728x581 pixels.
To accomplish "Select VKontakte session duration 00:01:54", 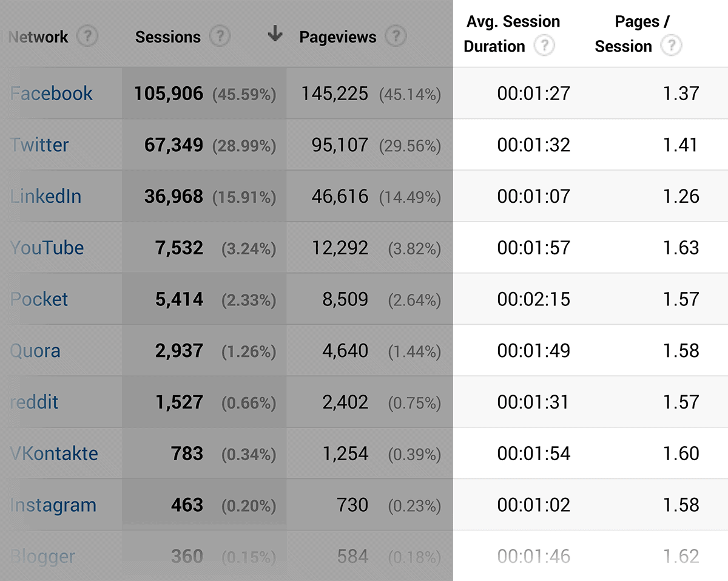I will (533, 454).
